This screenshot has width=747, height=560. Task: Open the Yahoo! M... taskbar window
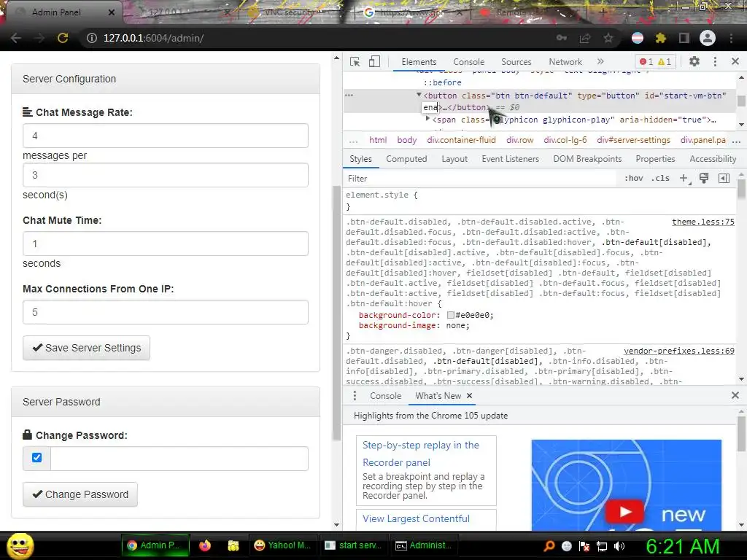pos(282,545)
